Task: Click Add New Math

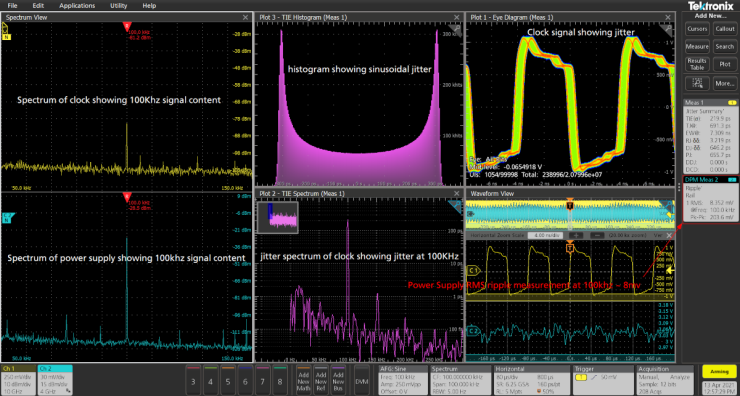Action: [303, 380]
